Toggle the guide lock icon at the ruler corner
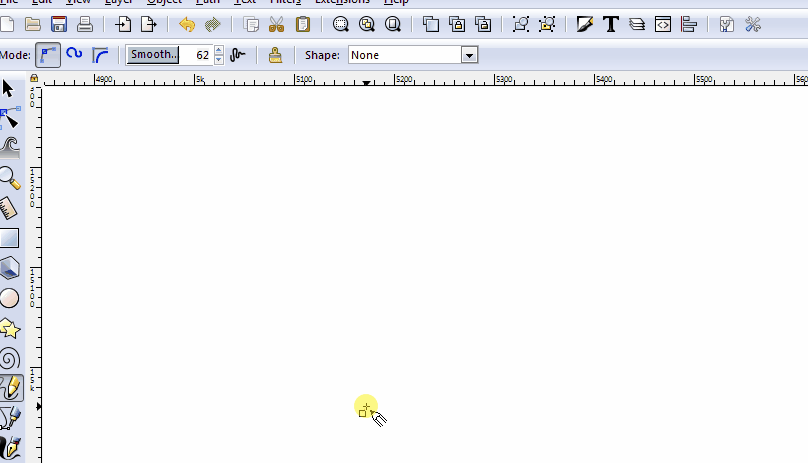Viewport: 808px width, 463px height. [x=34, y=78]
